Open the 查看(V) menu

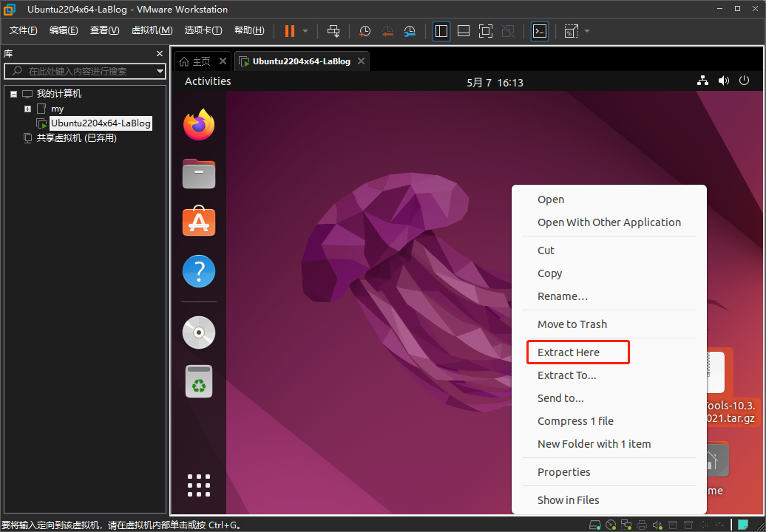104,30
